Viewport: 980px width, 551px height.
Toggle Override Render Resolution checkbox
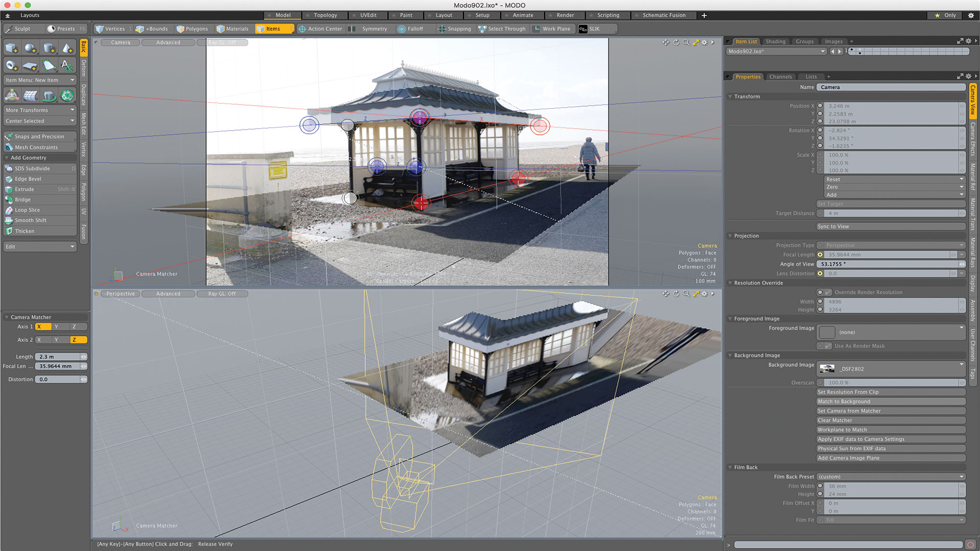pos(828,292)
